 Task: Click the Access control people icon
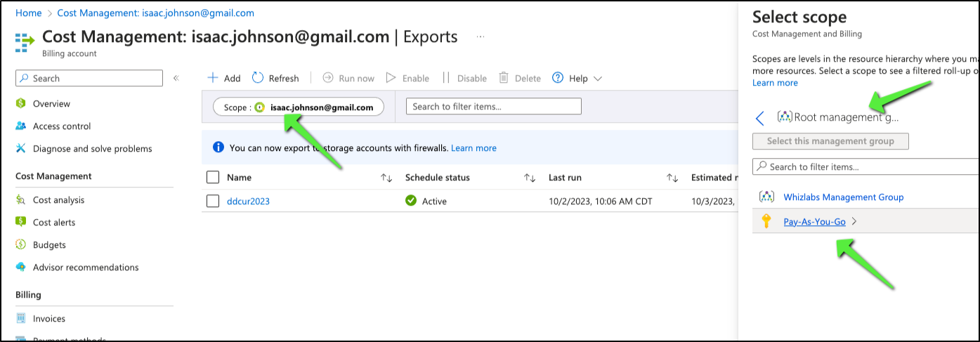pos(20,126)
